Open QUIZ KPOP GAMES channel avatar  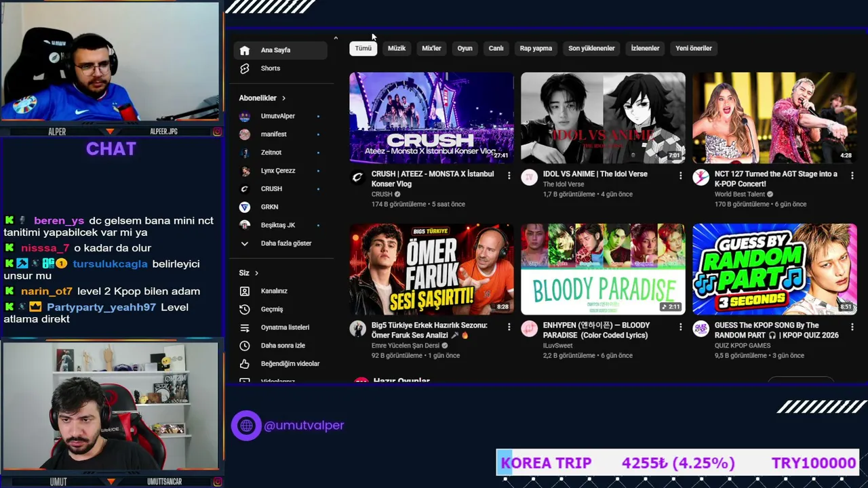point(701,329)
